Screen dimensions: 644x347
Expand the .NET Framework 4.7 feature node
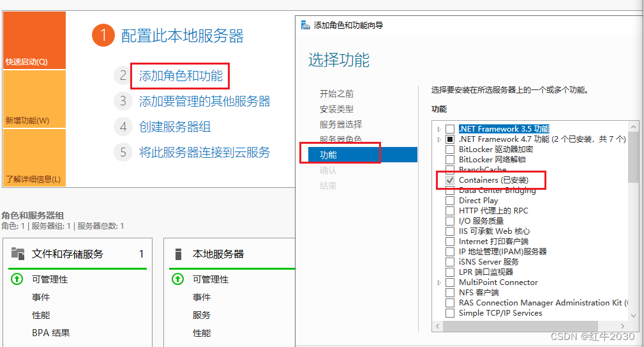point(439,139)
